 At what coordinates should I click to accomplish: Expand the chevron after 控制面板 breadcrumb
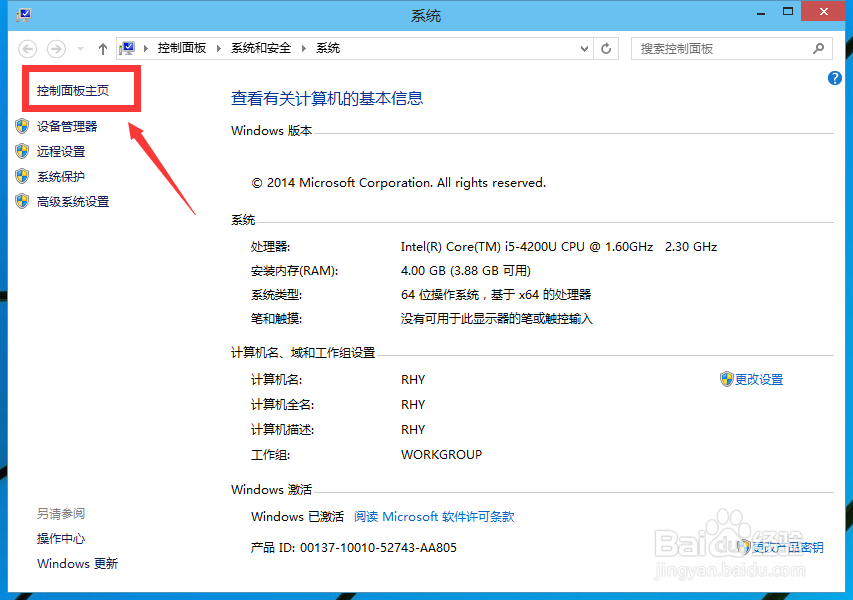coord(219,48)
